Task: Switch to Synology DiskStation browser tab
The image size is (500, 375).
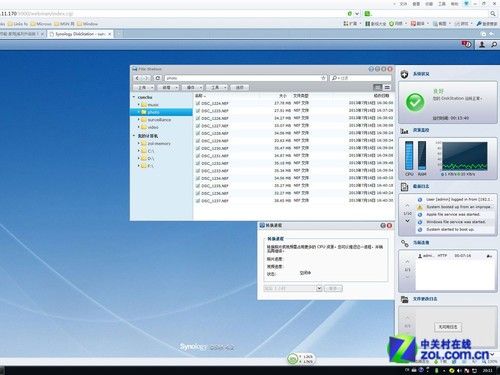Action: 80,34
